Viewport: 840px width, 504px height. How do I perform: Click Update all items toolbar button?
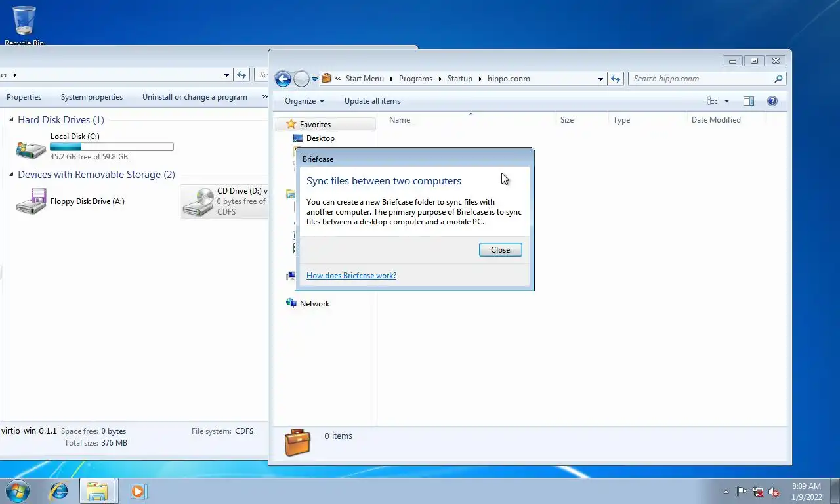(372, 101)
